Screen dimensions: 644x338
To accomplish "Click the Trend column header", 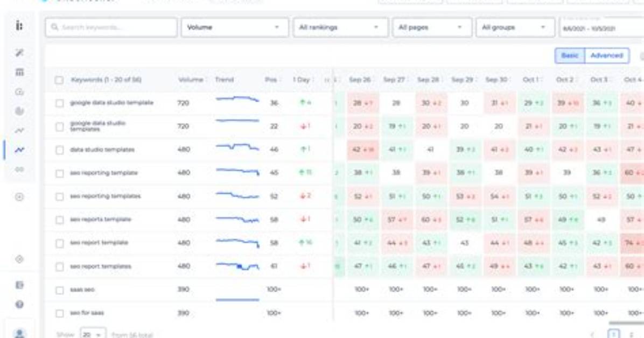I will coord(224,80).
